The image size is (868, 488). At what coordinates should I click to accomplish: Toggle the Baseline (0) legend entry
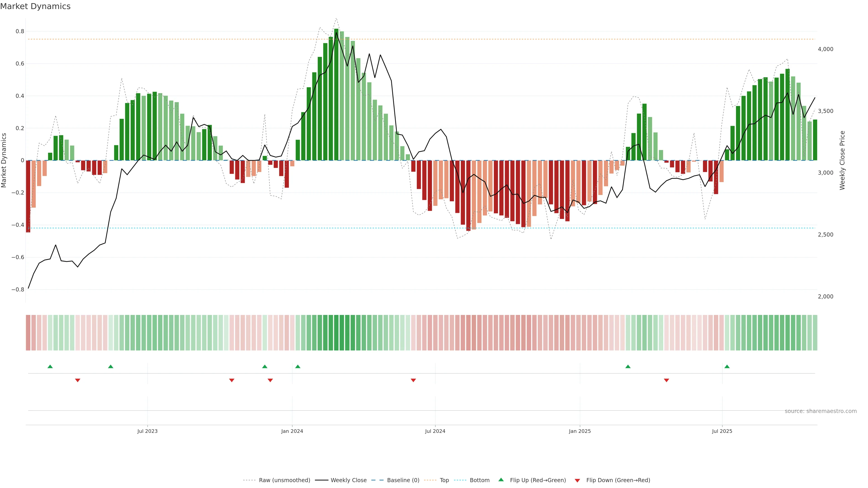click(403, 480)
